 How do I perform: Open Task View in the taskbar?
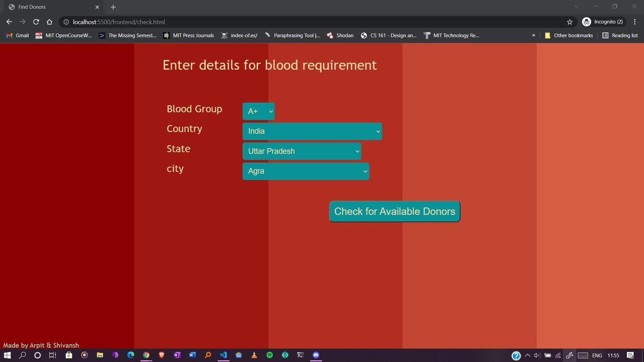click(x=53, y=355)
